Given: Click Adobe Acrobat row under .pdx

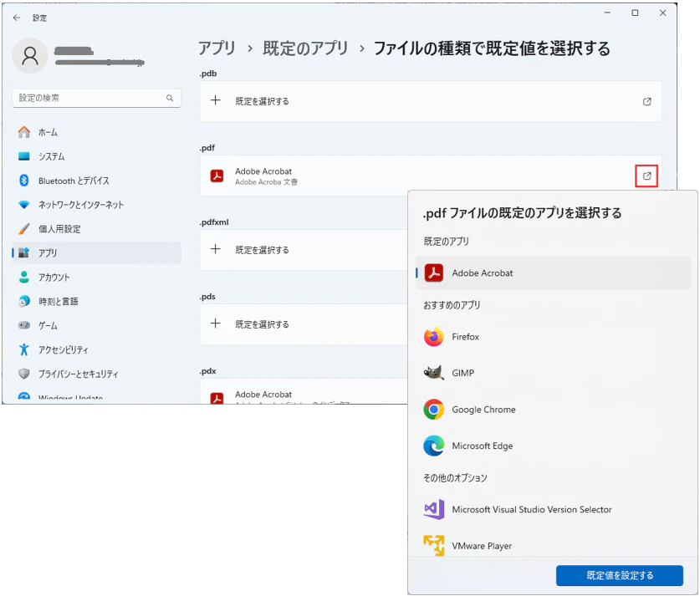Looking at the screenshot, I should pyautogui.click(x=304, y=392).
